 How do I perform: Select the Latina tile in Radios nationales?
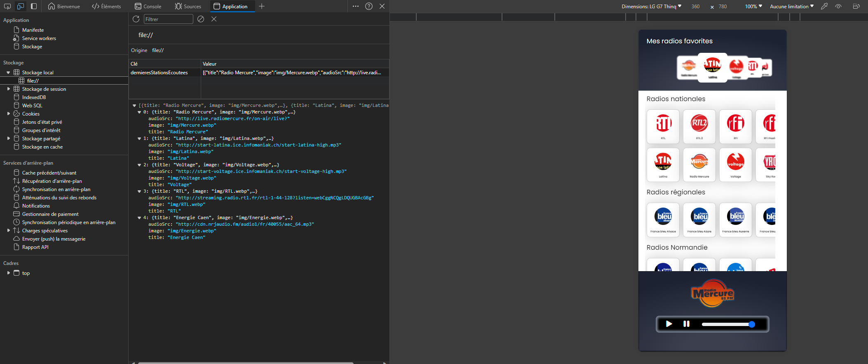(663, 165)
